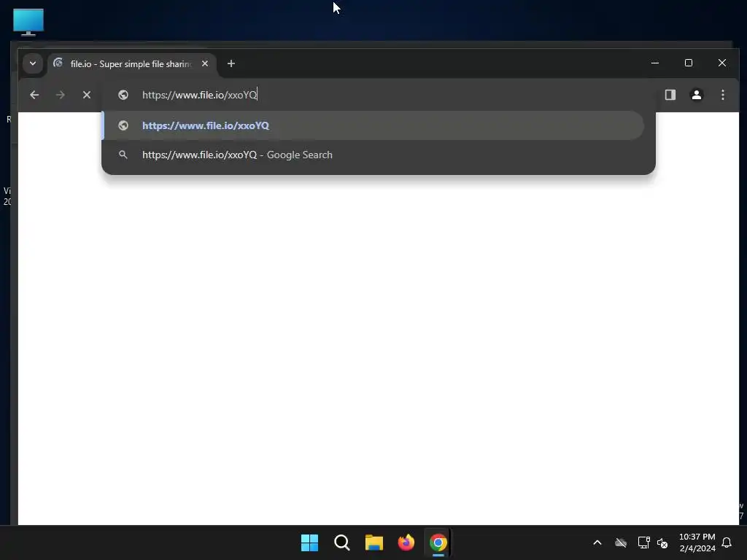Open a new tab with plus button
This screenshot has height=560, width=747.
click(x=231, y=63)
